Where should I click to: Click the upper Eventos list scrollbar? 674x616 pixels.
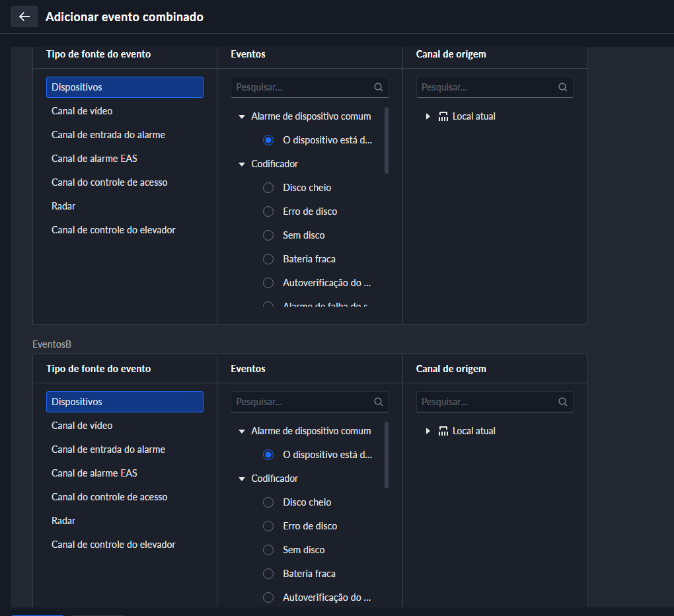pyautogui.click(x=387, y=140)
